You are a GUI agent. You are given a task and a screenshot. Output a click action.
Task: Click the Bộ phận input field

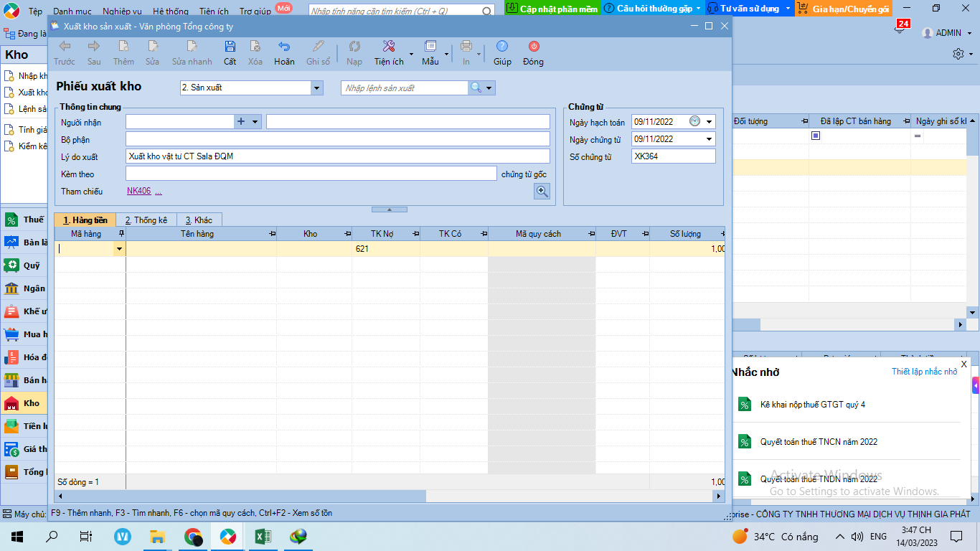pyautogui.click(x=338, y=139)
